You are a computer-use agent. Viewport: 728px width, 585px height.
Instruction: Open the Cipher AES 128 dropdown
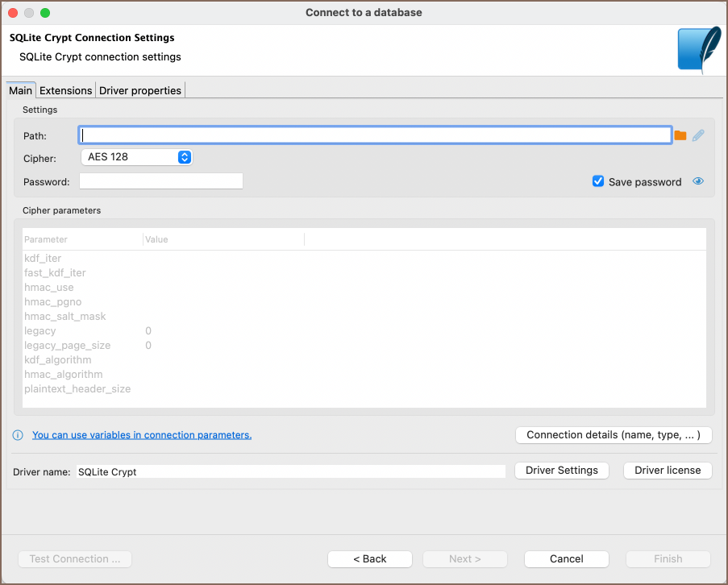[136, 157]
